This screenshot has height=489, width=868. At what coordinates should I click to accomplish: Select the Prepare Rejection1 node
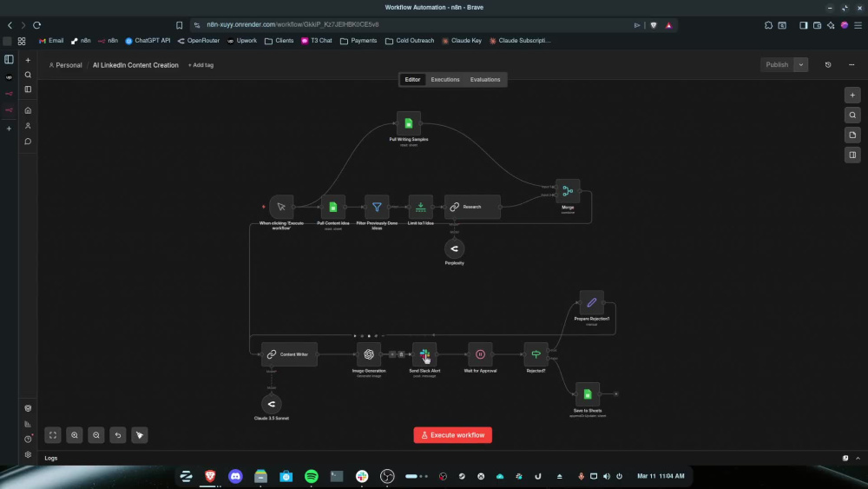[x=591, y=302]
